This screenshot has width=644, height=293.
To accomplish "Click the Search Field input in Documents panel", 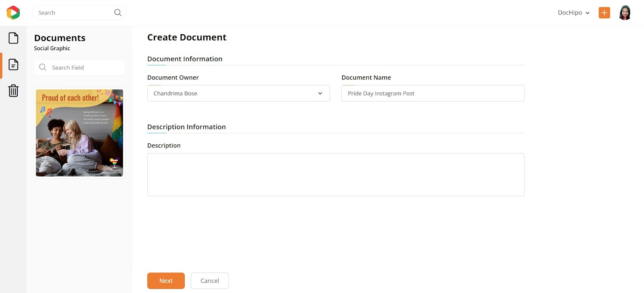I will coord(80,67).
